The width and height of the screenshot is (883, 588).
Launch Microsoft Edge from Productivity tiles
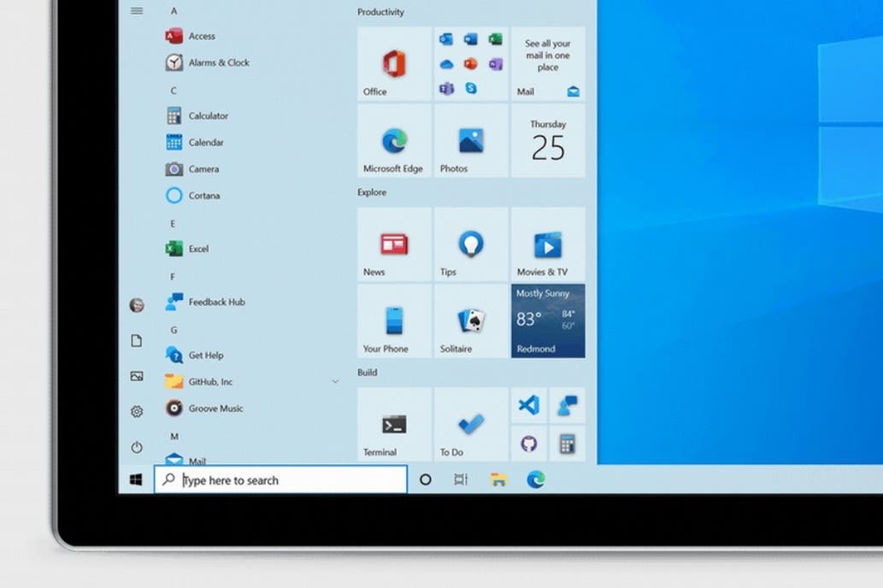point(394,142)
